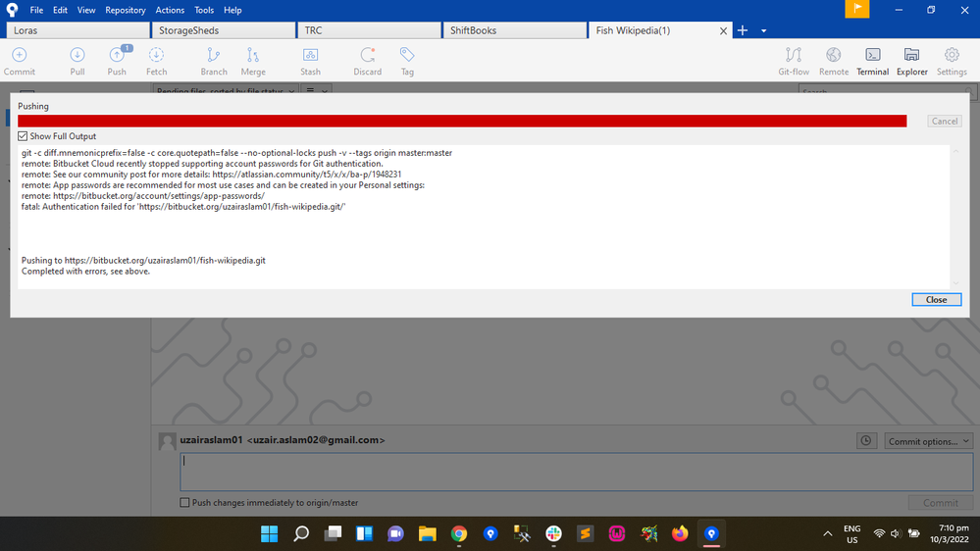Close the Fish Wikipedia(1) tab
The image size is (980, 551).
coord(723,30)
